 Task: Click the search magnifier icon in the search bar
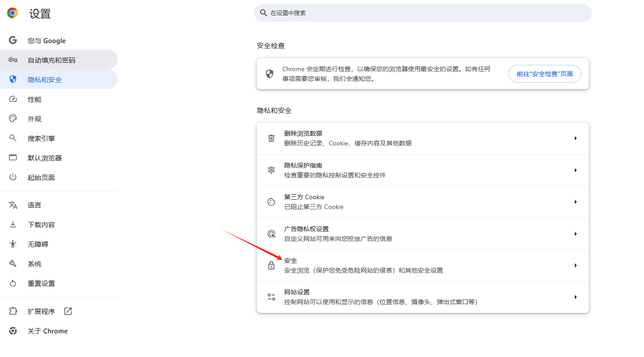pyautogui.click(x=264, y=13)
